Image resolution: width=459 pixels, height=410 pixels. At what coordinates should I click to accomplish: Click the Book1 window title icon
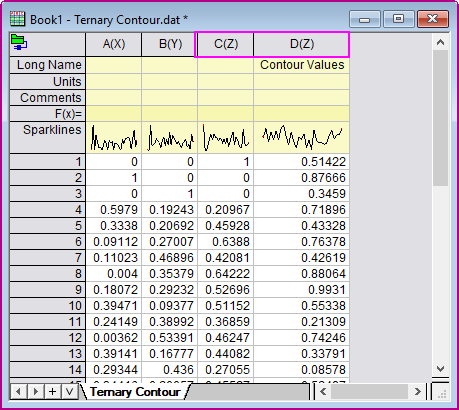(17, 19)
